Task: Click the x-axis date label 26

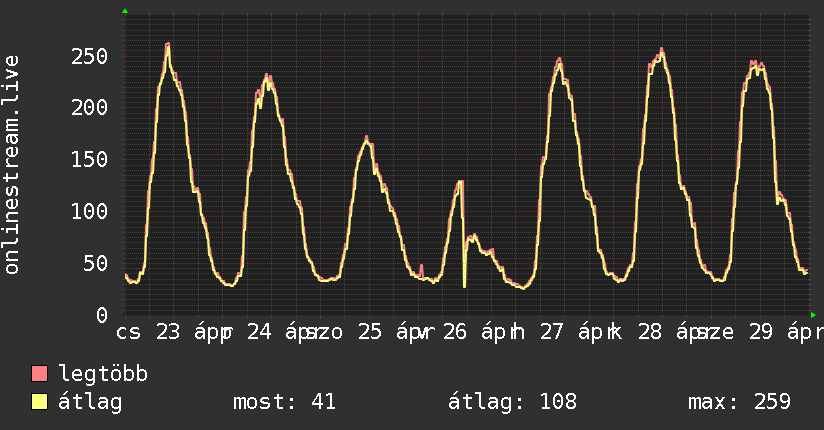Action: (455, 332)
